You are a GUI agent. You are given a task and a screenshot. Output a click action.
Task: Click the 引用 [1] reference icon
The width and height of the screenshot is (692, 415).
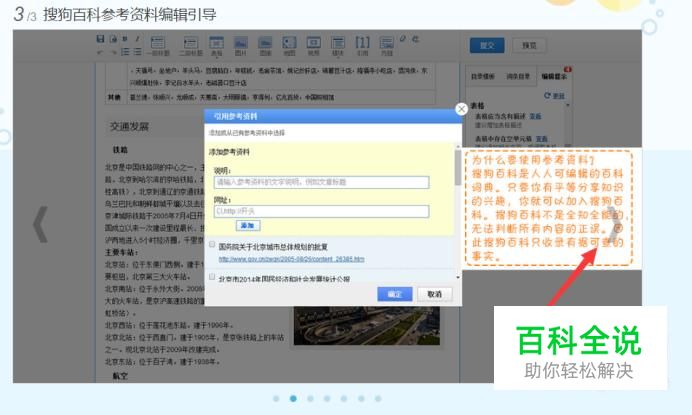(362, 46)
